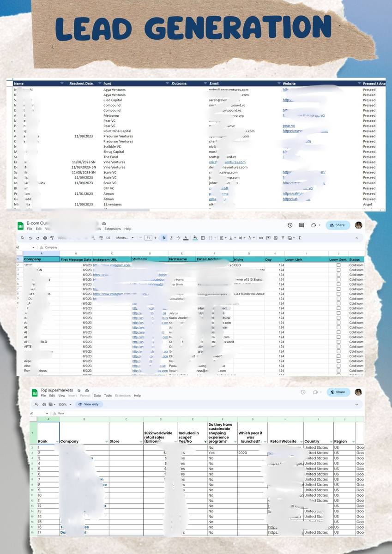
Task: Print the E-com sheet using the printer icon
Action: (x=45, y=238)
